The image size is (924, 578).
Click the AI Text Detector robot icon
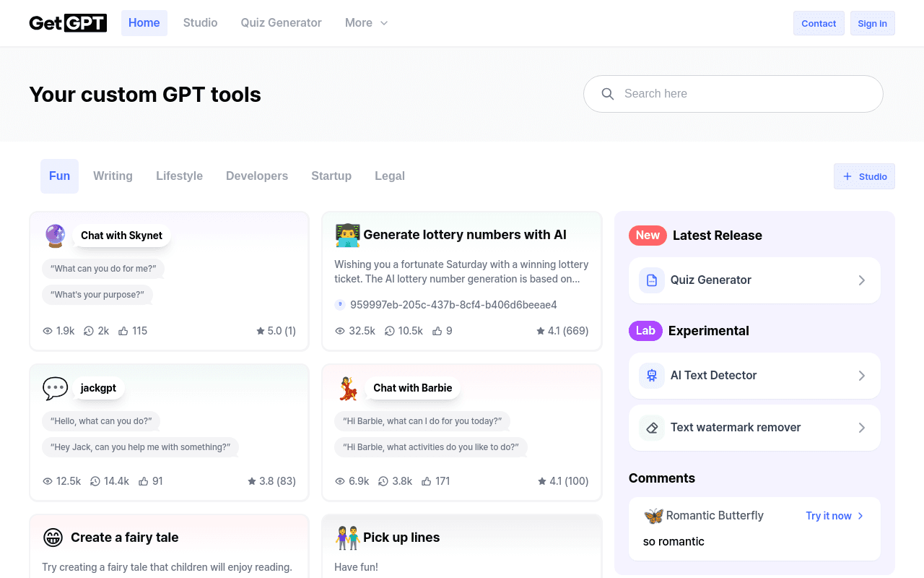click(652, 376)
